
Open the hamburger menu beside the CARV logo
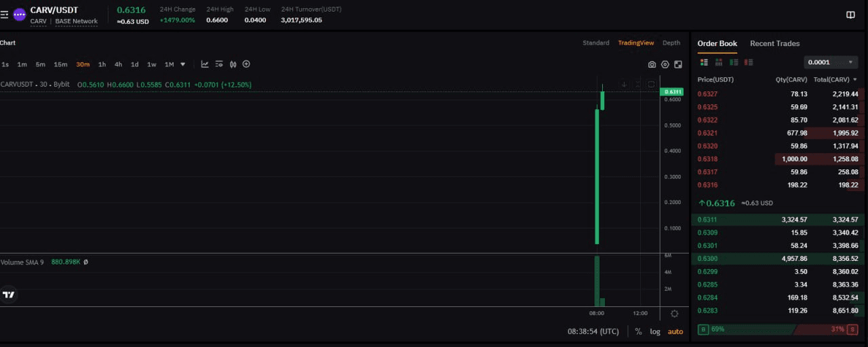[4, 14]
